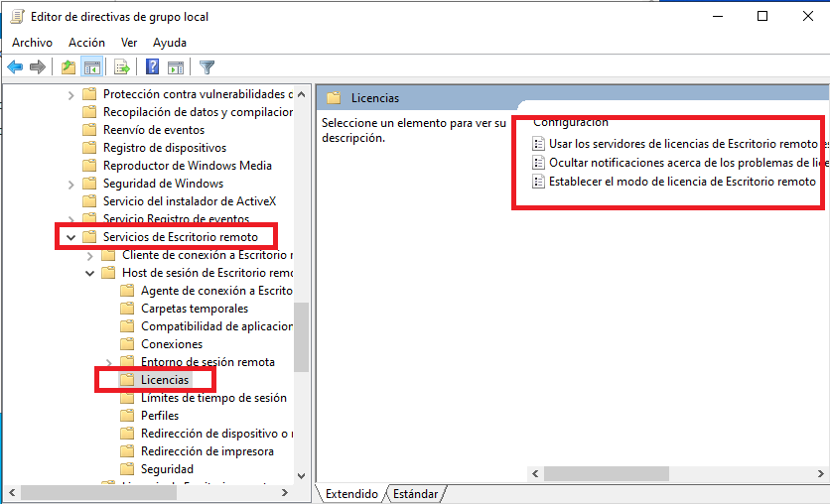Click the right pane horizontal scrollbar thumb
This screenshot has height=504, width=830.
point(607,473)
